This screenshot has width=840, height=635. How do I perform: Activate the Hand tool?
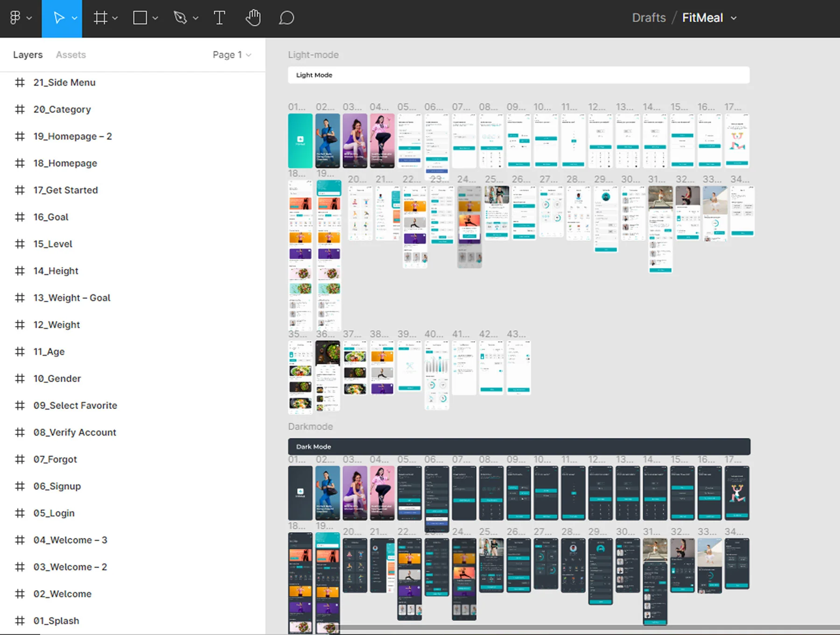(253, 18)
